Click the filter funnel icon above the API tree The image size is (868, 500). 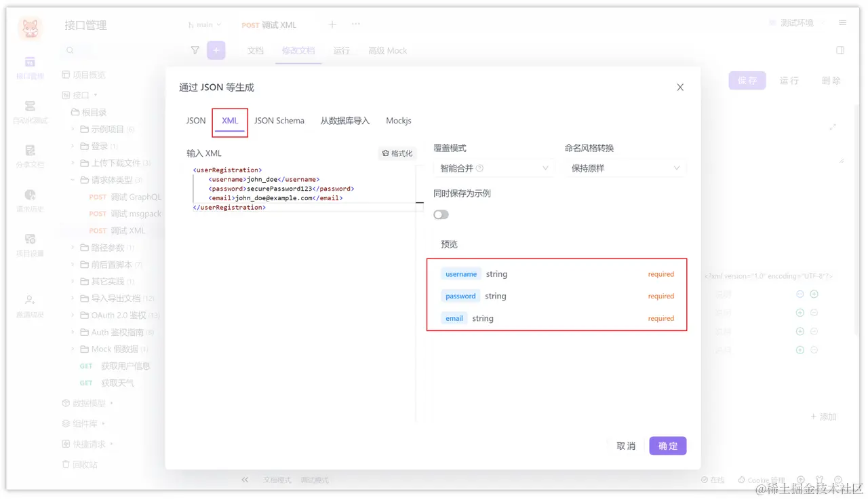[195, 50]
